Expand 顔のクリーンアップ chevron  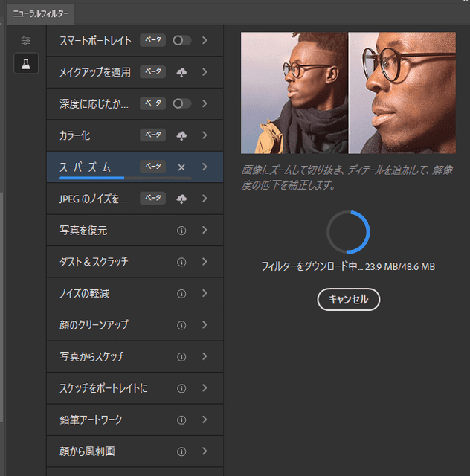[205, 324]
